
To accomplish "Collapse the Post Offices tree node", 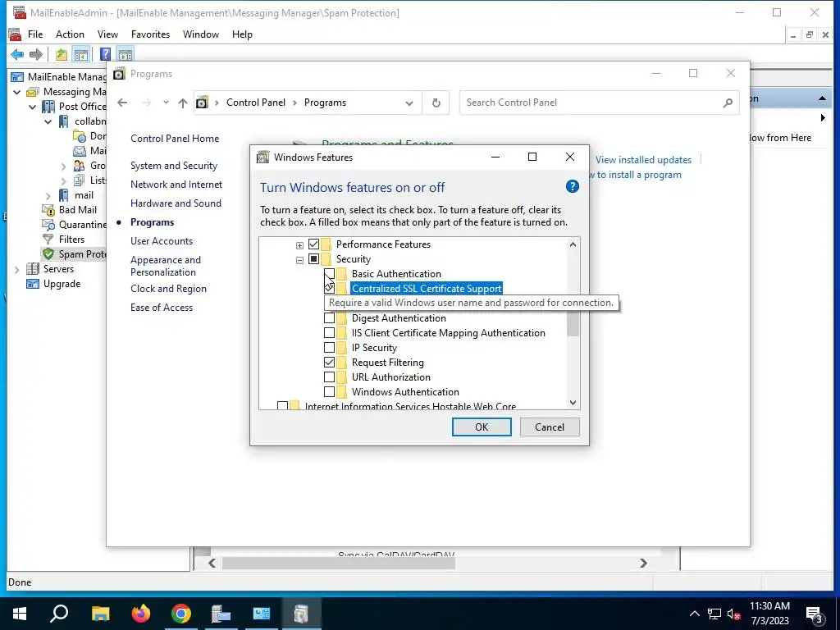I will 32,107.
